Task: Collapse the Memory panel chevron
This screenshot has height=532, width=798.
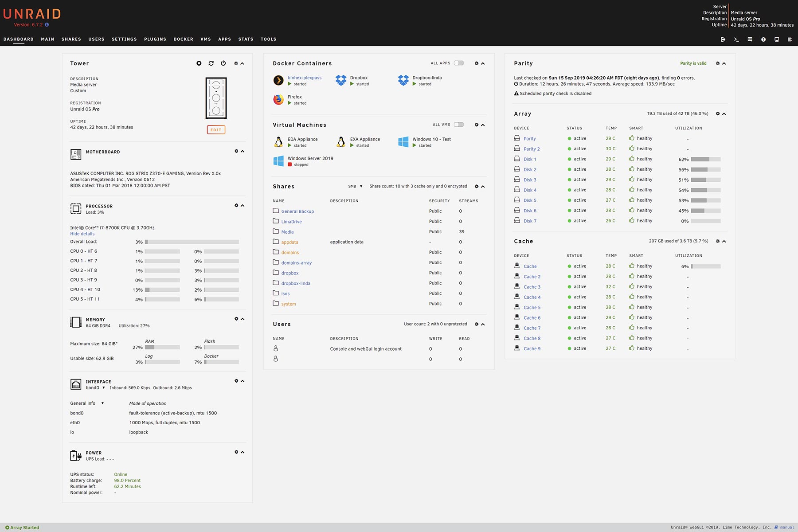Action: click(x=243, y=319)
